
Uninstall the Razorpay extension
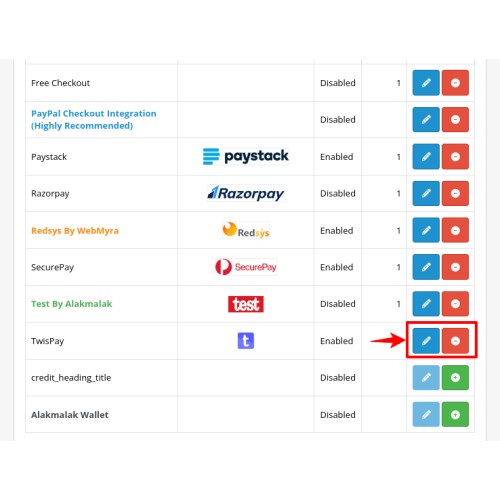click(x=455, y=193)
